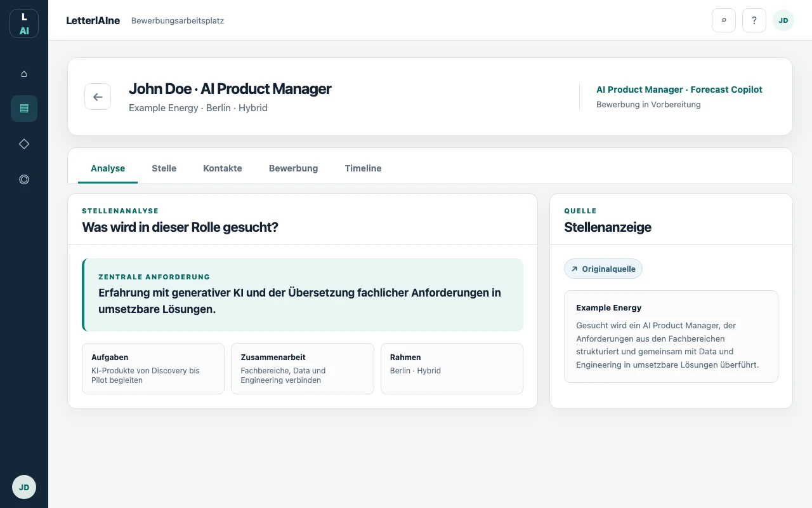Click the Zentrale Anforderung highlight box

coord(303,295)
